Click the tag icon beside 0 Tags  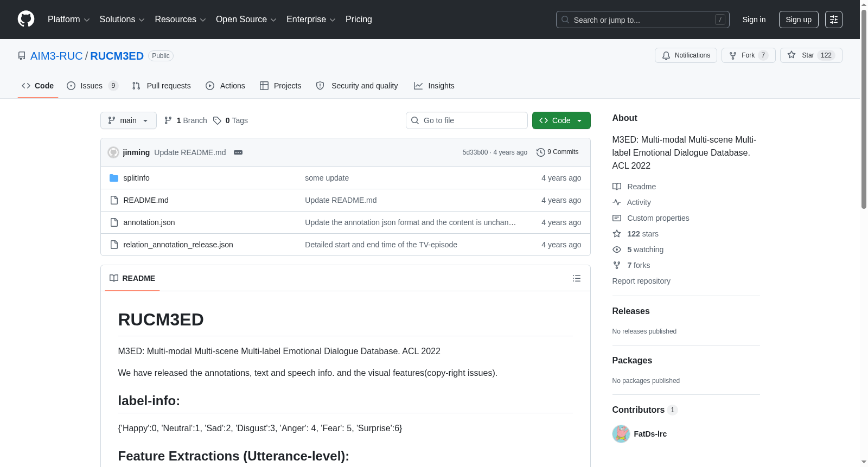click(x=217, y=120)
